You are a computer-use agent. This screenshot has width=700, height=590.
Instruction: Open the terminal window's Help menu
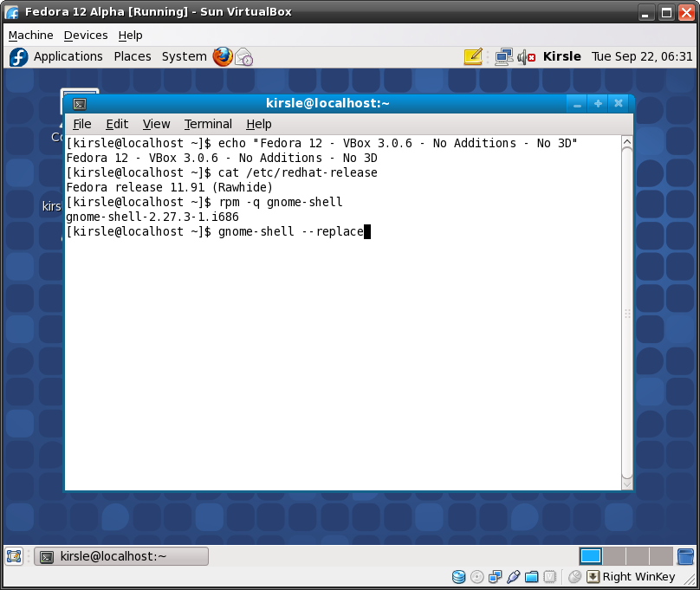point(259,124)
